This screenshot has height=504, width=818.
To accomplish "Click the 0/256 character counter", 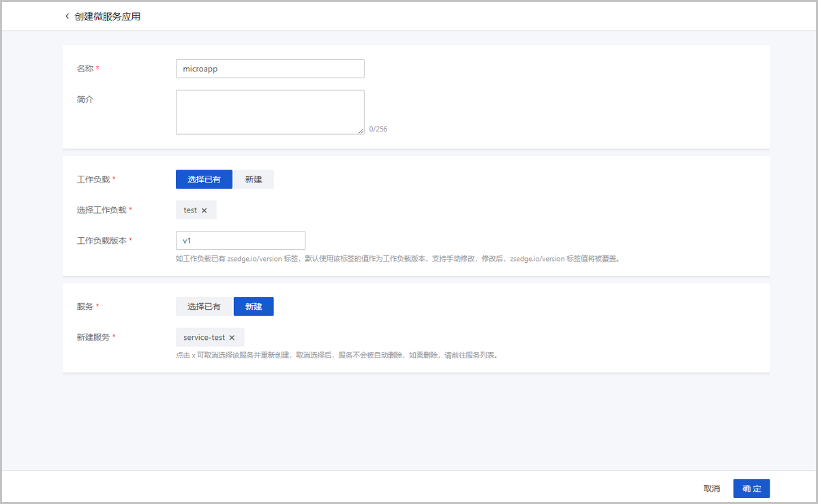I will tap(378, 129).
